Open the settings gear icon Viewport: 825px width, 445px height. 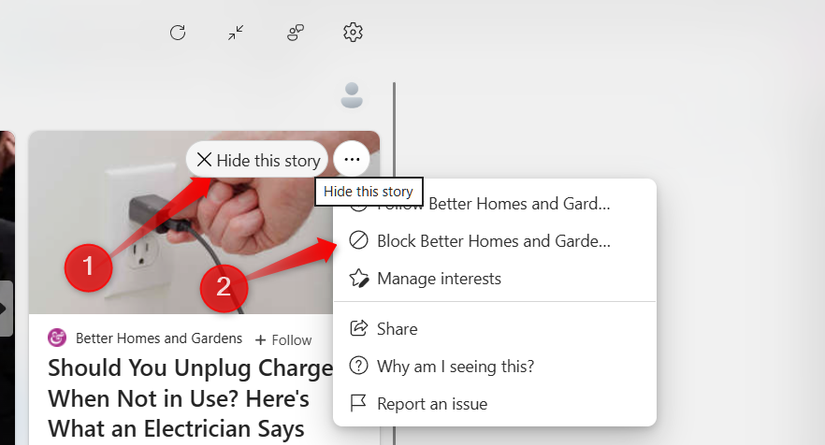click(352, 33)
